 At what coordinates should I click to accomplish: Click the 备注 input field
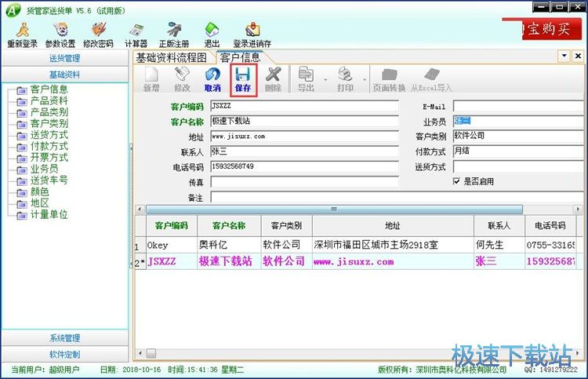point(397,197)
